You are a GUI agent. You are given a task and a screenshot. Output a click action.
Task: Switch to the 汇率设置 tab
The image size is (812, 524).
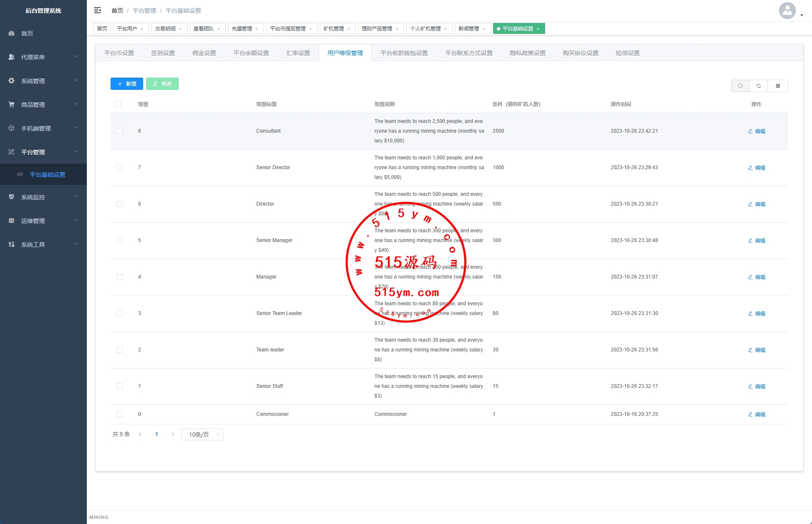[x=298, y=53]
